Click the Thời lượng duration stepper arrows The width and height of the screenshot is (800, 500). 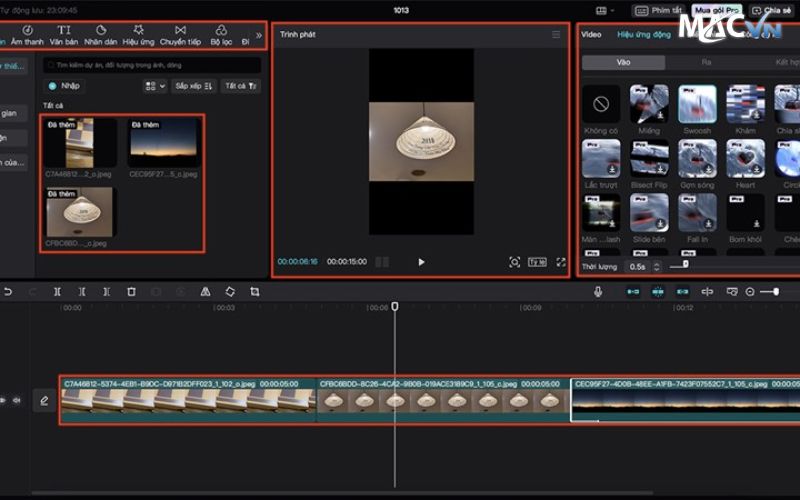tap(657, 266)
